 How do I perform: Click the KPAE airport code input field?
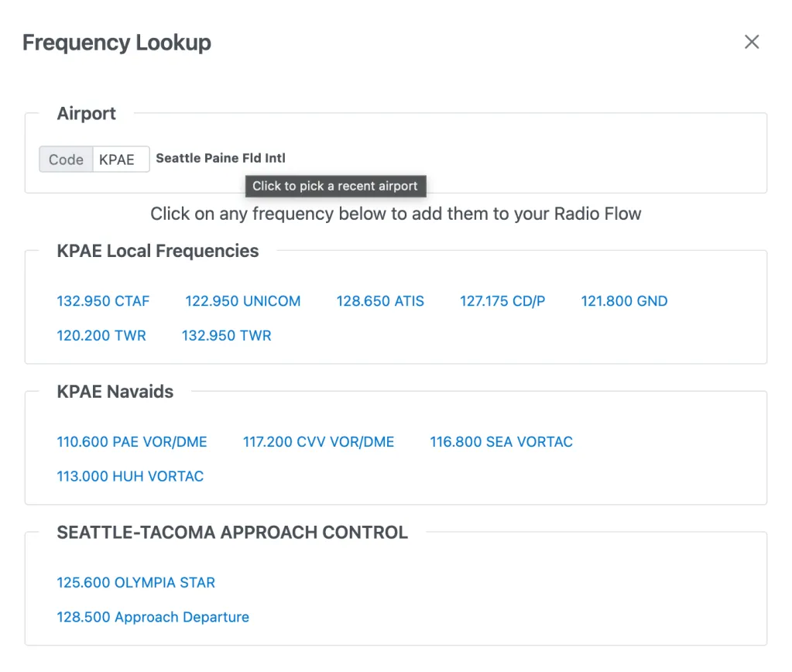click(121, 159)
